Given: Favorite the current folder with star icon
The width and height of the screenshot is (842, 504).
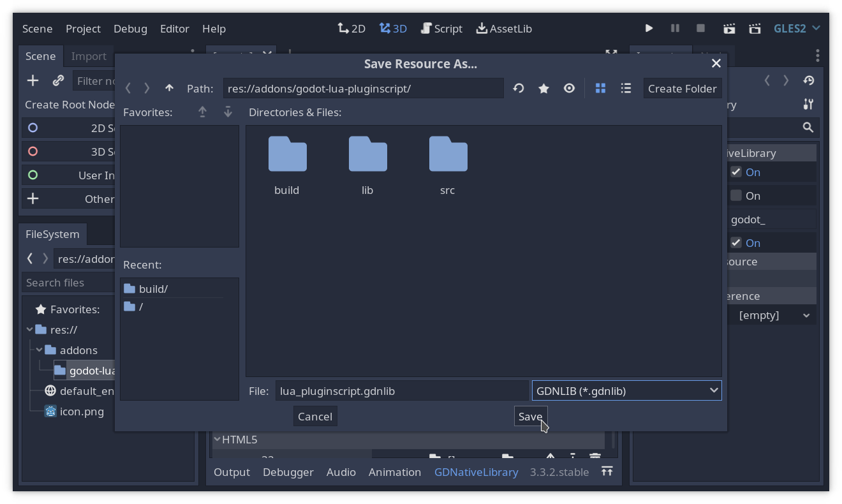Looking at the screenshot, I should pyautogui.click(x=543, y=89).
